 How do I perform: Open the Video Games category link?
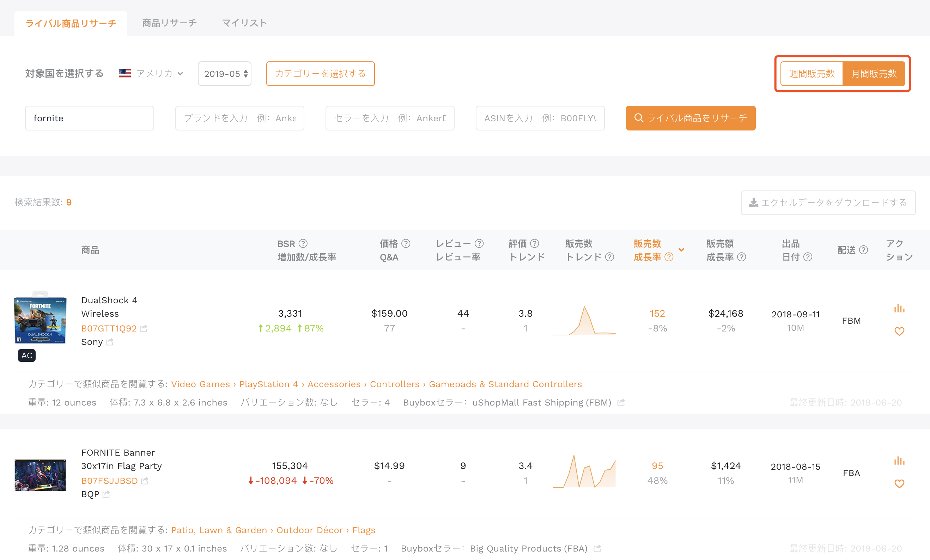(200, 384)
